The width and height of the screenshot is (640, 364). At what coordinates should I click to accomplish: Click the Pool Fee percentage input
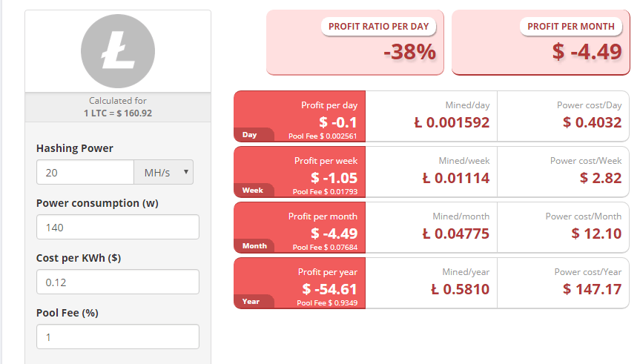pos(118,337)
